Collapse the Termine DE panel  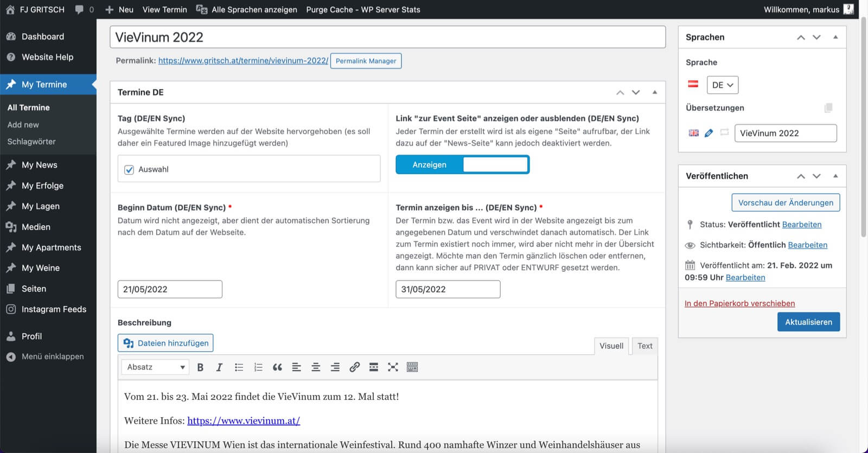[x=655, y=92]
